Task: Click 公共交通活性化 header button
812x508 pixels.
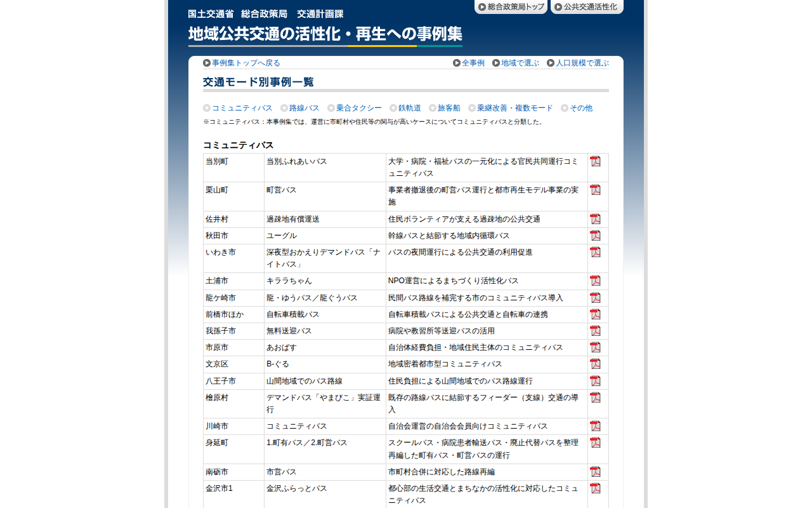Action: click(587, 7)
